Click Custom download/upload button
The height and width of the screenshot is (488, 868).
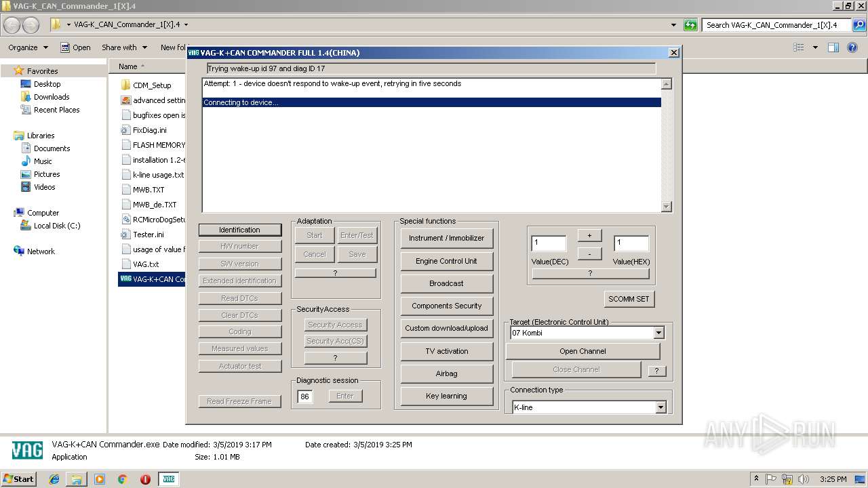[446, 328]
